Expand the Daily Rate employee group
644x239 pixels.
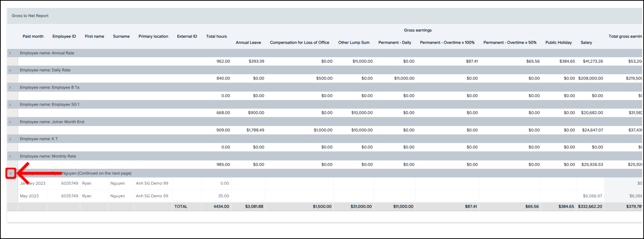pos(10,70)
